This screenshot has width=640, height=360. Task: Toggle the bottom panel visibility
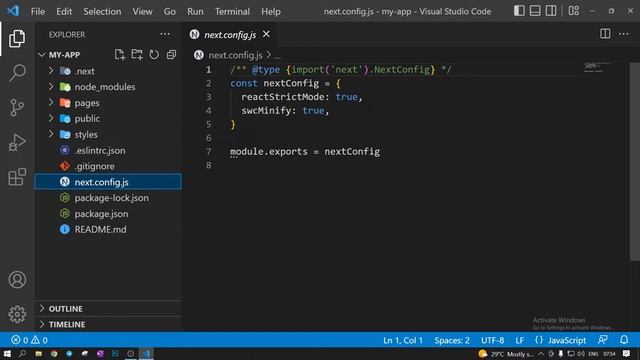(x=535, y=11)
